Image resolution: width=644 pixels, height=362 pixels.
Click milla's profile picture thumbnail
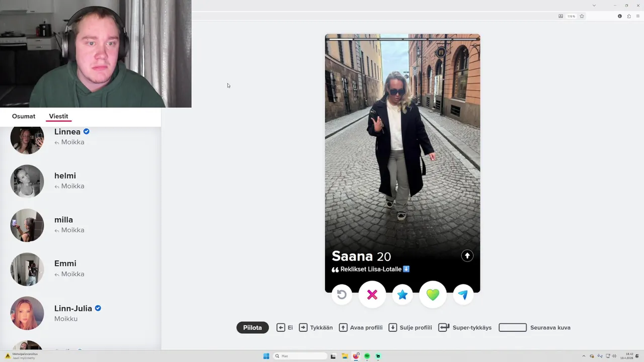pos(27,225)
